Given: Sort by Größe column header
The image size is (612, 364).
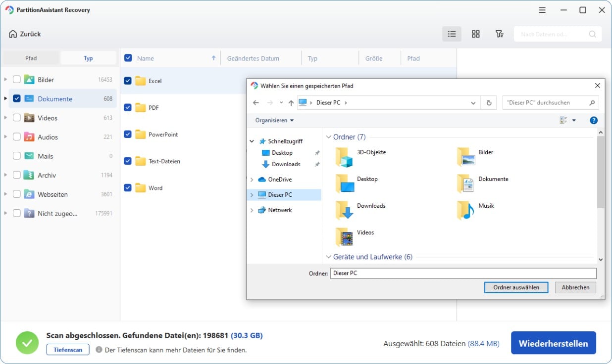Looking at the screenshot, I should [x=374, y=58].
